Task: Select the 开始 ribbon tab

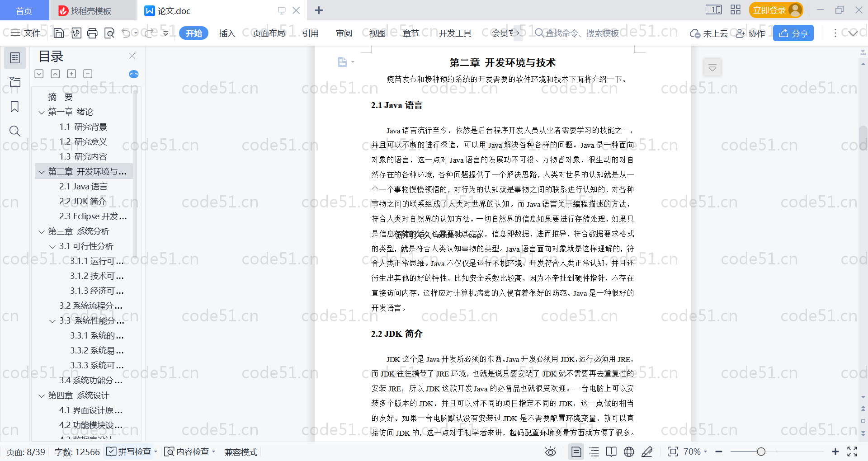Action: [x=193, y=33]
